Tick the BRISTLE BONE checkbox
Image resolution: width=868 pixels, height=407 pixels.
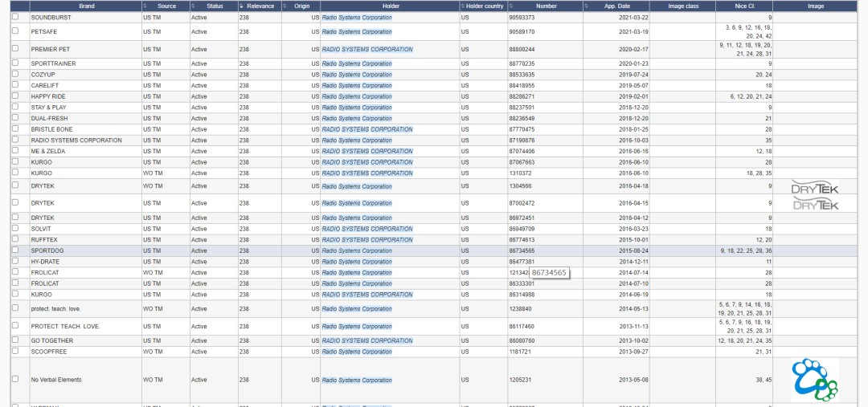coord(15,129)
